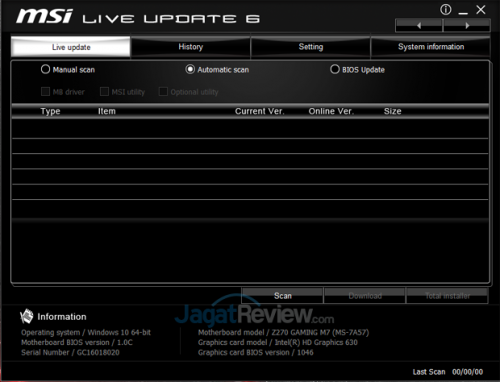Click the Download button
The width and height of the screenshot is (500, 382).
tap(365, 296)
